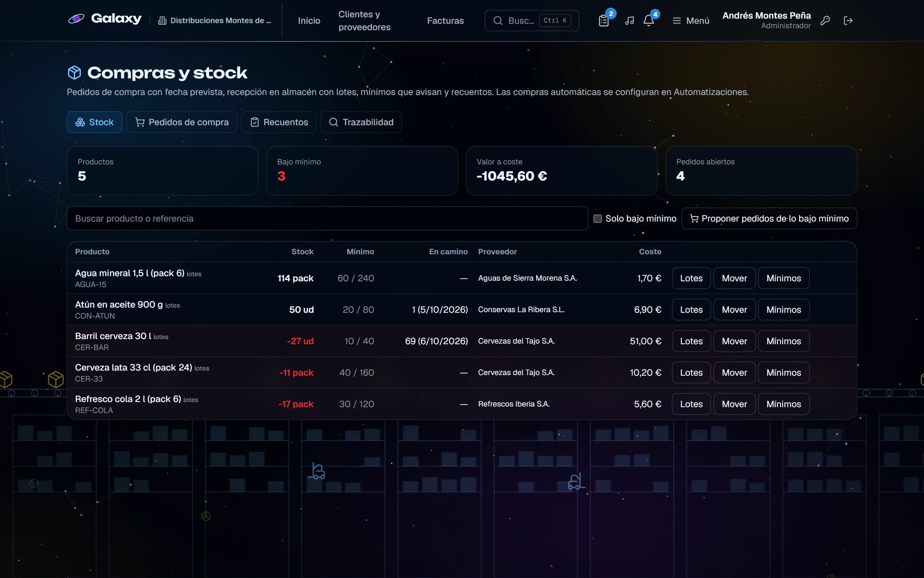The width and height of the screenshot is (924, 578).
Task: Click Mínimos for Refresco cola 2 l
Action: (783, 404)
